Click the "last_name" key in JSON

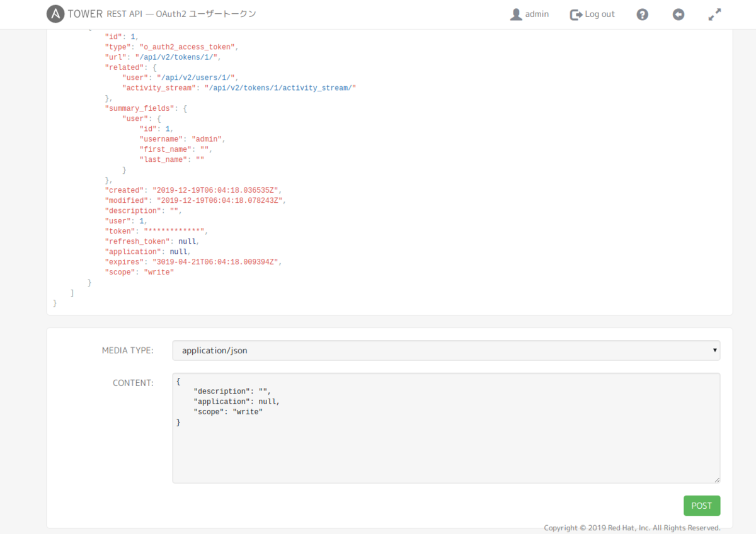(x=162, y=159)
